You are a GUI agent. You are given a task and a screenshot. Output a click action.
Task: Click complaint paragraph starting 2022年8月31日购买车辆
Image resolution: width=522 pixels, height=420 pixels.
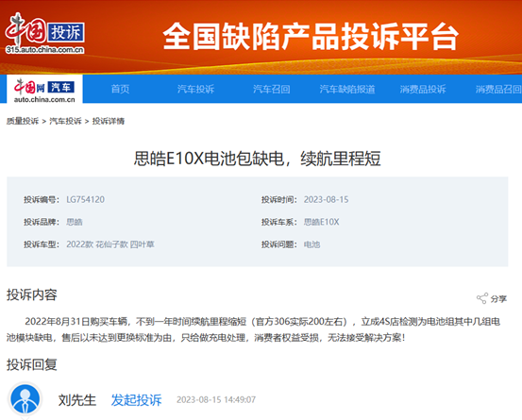point(254,329)
